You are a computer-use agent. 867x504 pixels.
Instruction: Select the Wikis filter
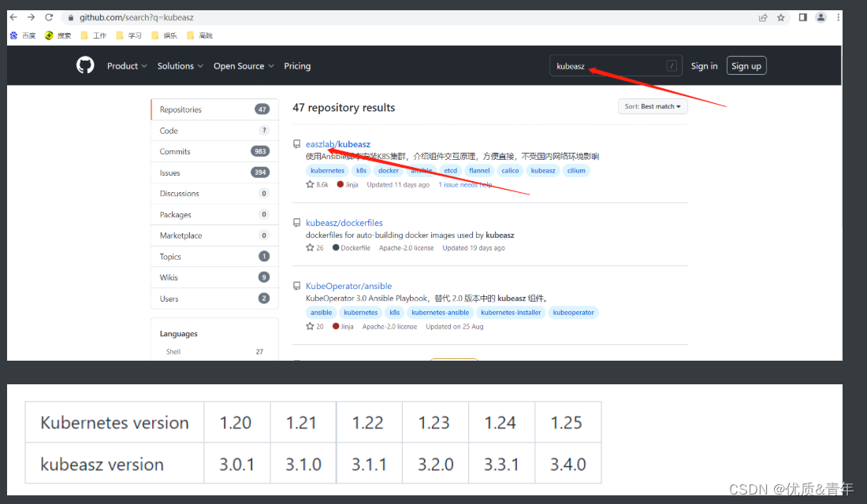tap(214, 277)
